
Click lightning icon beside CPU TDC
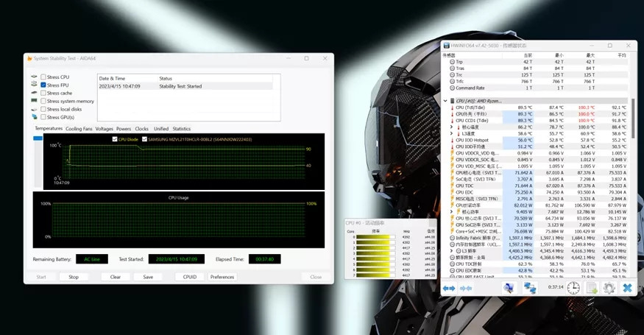tap(452, 186)
